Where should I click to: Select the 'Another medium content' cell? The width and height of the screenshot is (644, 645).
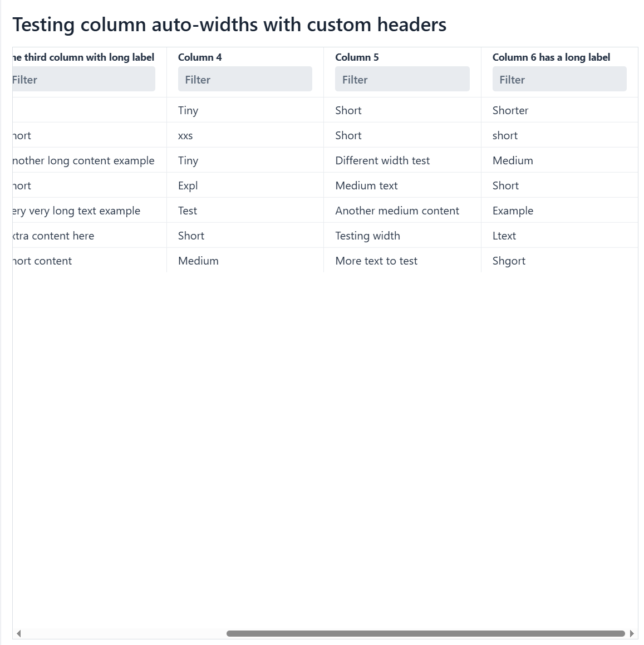397,211
